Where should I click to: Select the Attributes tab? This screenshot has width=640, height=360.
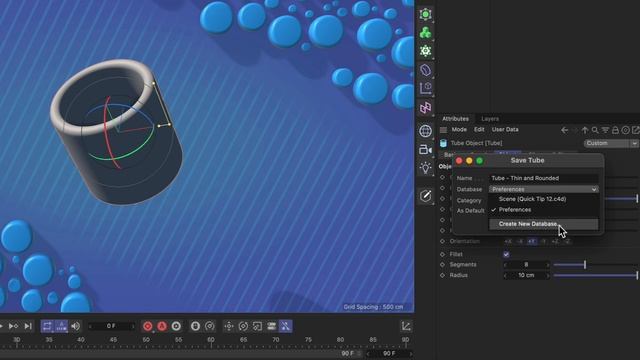click(456, 119)
